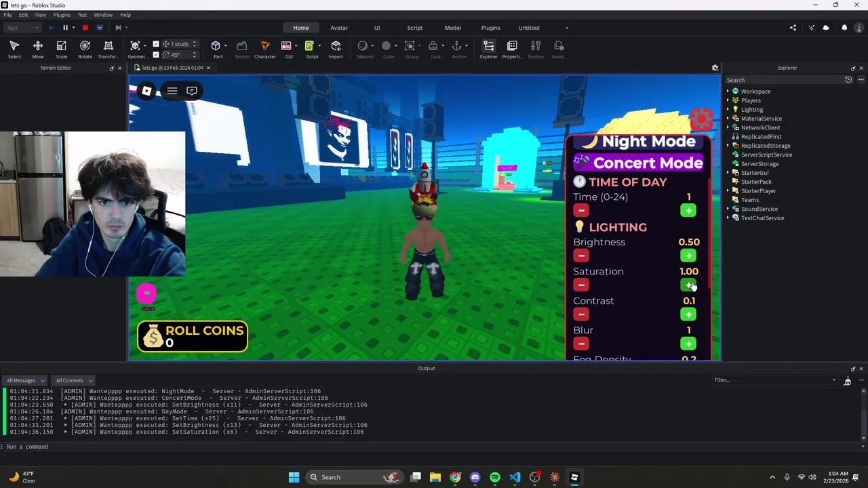Image resolution: width=868 pixels, height=488 pixels.
Task: Open the Windows Start menu
Action: point(294,477)
